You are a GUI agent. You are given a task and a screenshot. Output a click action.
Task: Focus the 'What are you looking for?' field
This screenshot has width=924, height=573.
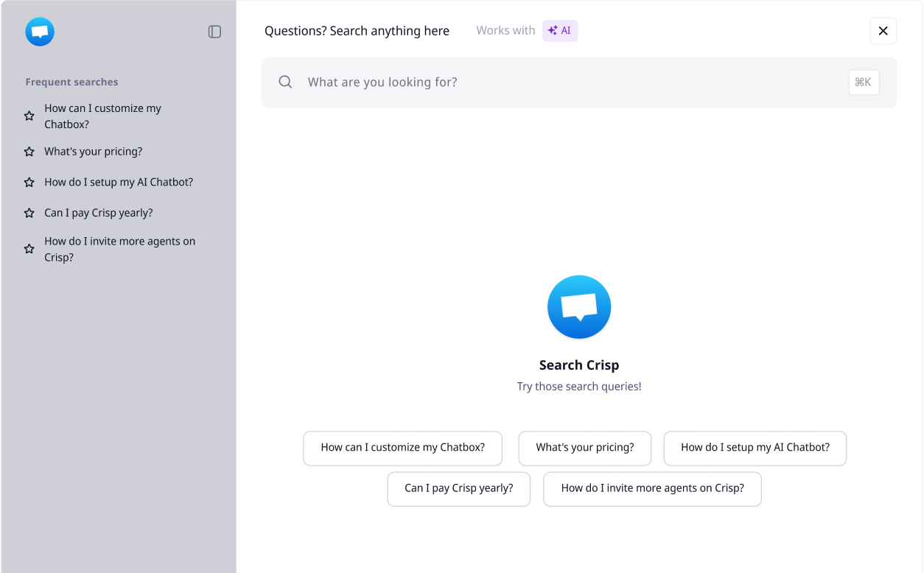tap(560, 82)
